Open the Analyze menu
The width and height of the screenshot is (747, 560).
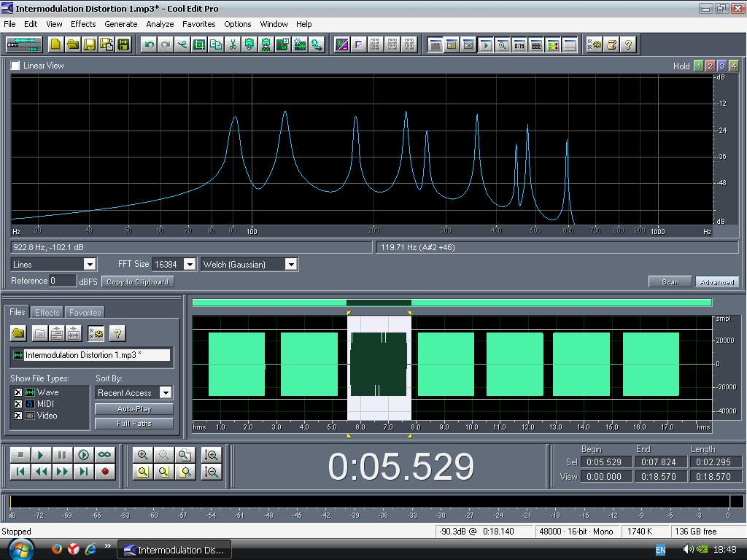pos(160,24)
